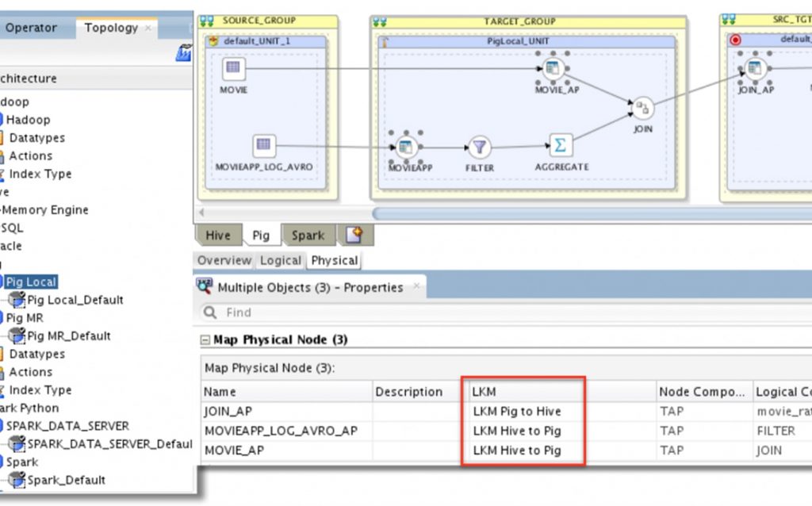Select Pig Local in the tree

31,282
